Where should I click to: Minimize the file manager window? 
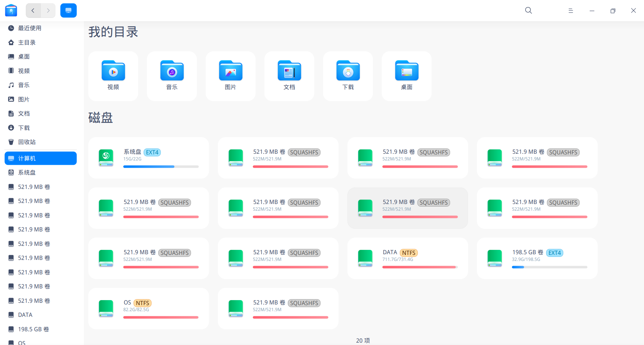[592, 11]
